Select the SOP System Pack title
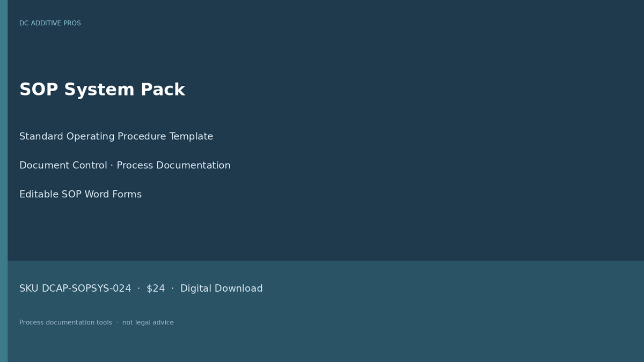644x362 pixels. (102, 90)
